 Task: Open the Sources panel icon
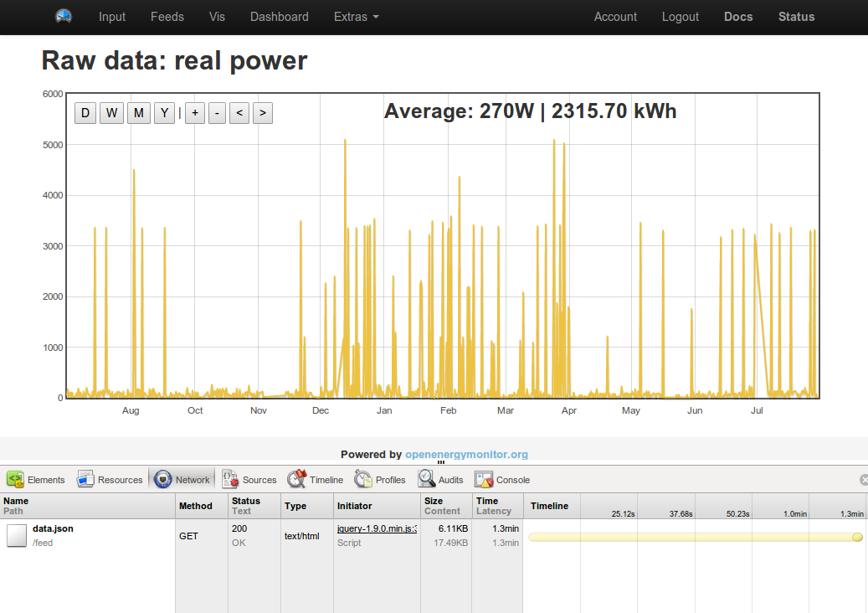[x=229, y=480]
